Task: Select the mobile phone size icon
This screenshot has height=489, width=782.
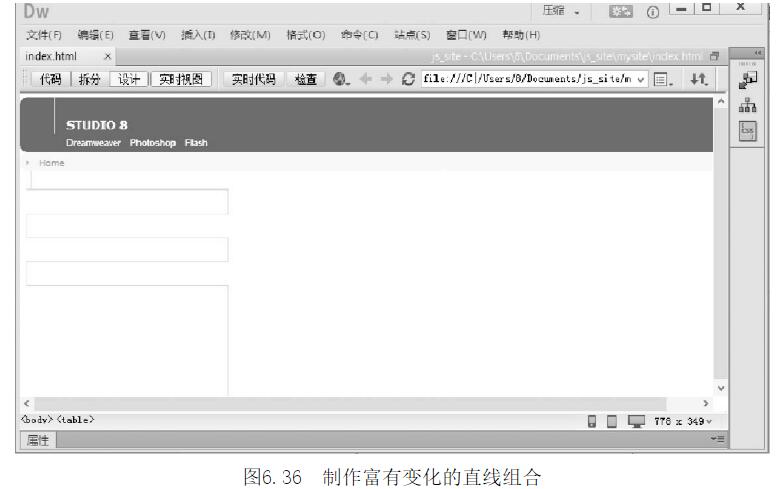Action: coord(593,420)
